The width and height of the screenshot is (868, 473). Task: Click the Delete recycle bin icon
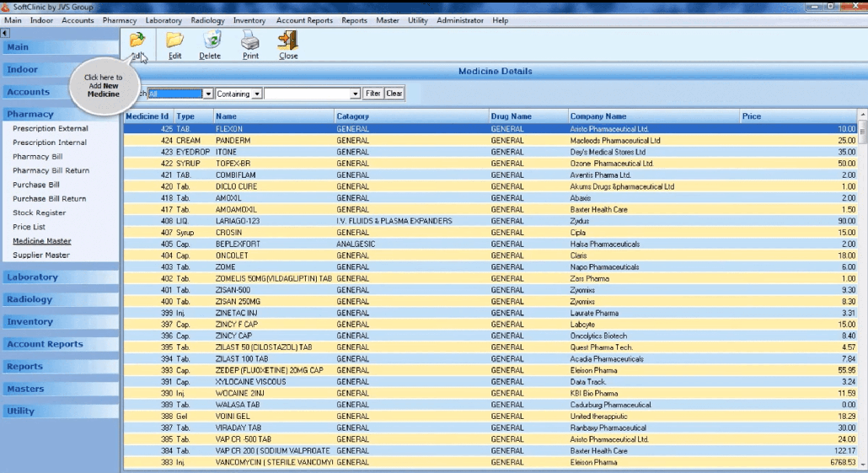211,40
